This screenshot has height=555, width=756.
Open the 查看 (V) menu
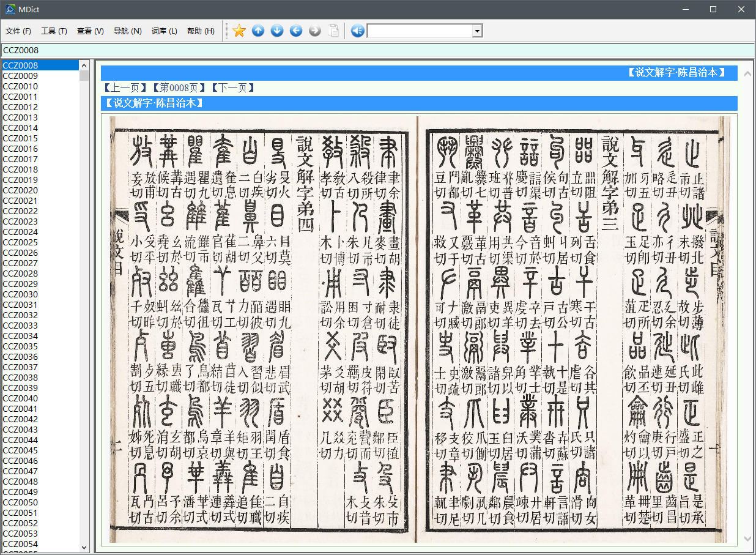[x=90, y=31]
